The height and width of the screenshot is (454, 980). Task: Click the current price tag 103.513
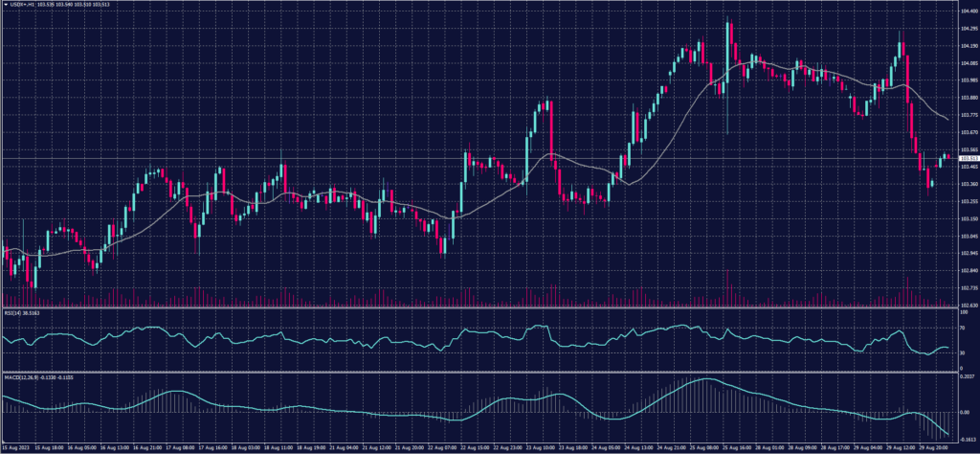click(968, 159)
